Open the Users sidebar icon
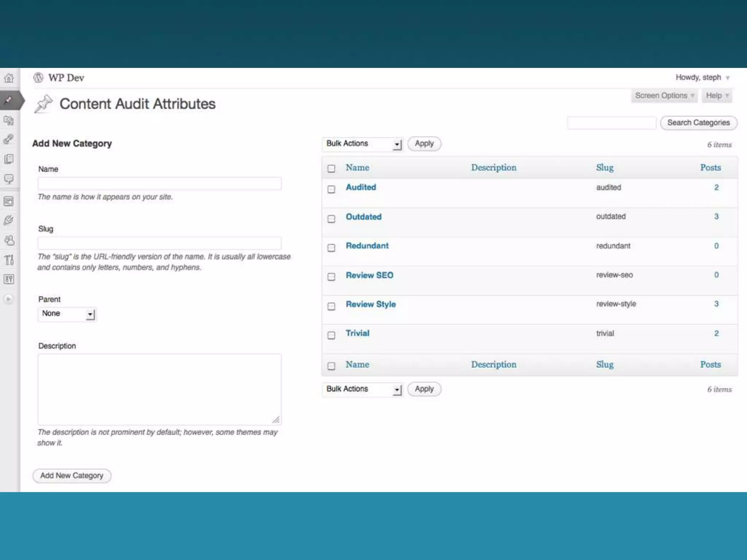 (9, 240)
